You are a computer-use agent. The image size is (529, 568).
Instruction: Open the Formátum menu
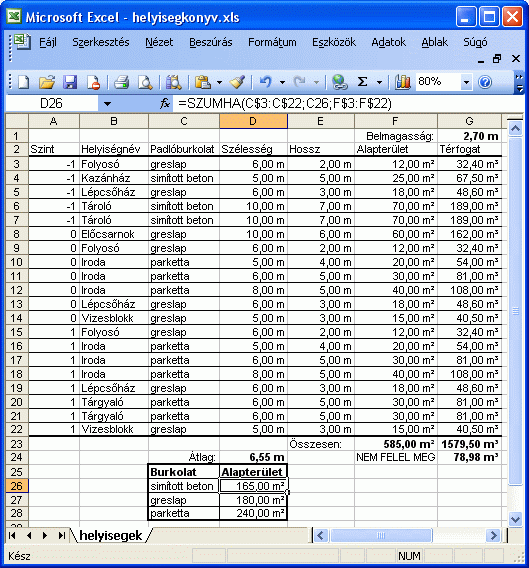(x=272, y=42)
